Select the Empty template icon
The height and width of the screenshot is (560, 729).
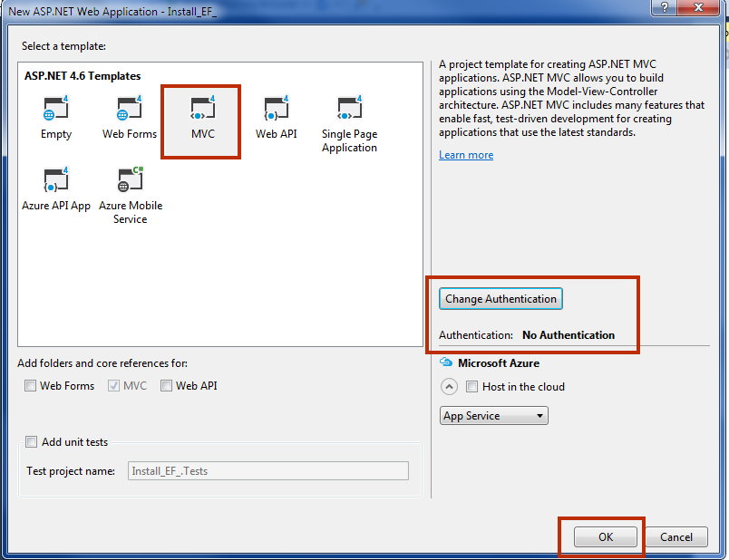coord(56,108)
